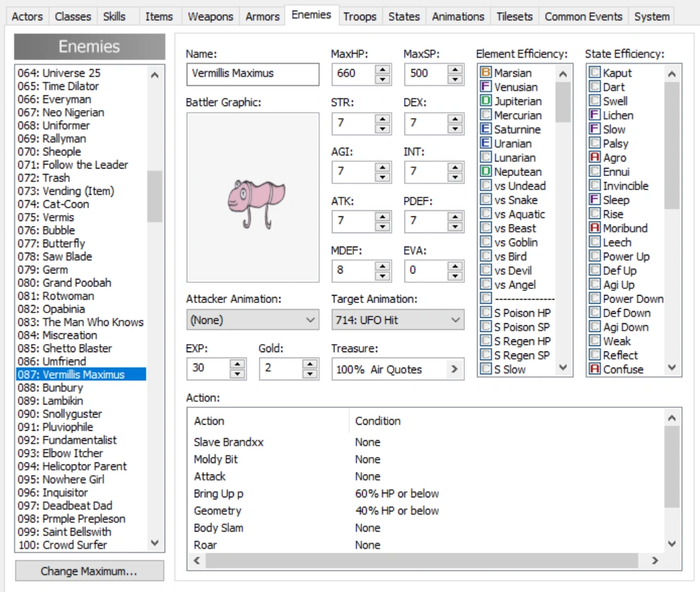Toggle the Reflect state box

[595, 355]
